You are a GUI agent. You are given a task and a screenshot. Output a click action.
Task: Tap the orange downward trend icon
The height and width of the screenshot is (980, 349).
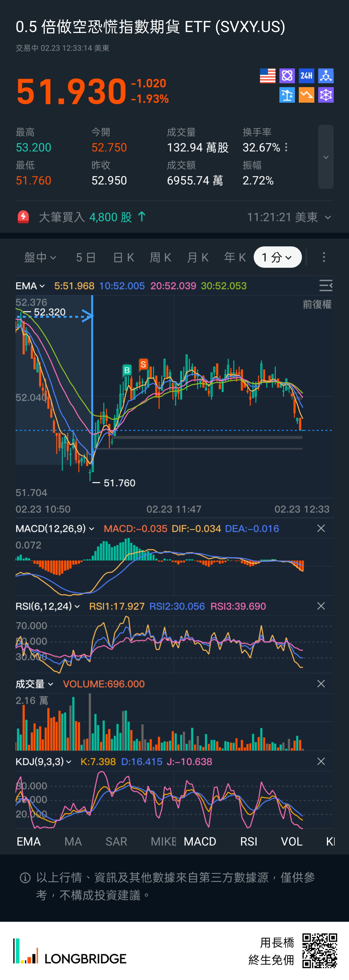(306, 95)
